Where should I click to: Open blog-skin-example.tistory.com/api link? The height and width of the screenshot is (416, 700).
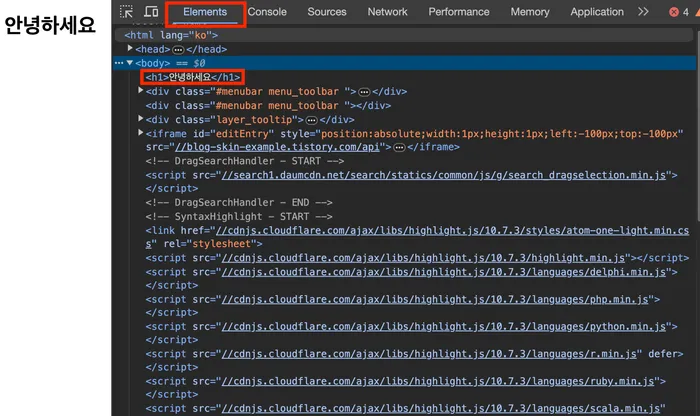277,147
